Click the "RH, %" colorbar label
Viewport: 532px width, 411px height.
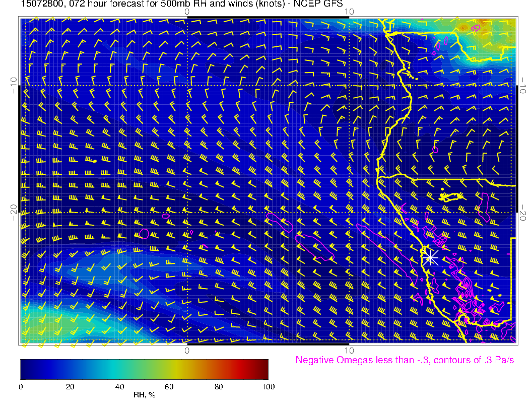click(x=144, y=395)
